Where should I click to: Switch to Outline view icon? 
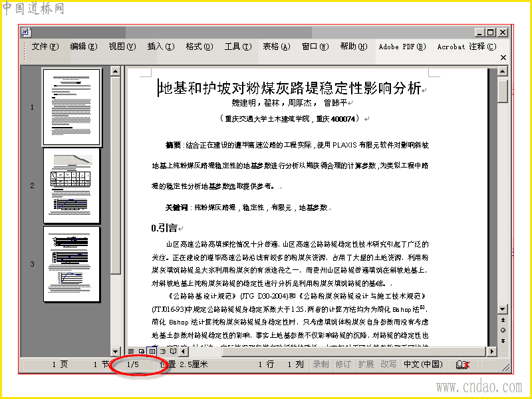tap(163, 351)
